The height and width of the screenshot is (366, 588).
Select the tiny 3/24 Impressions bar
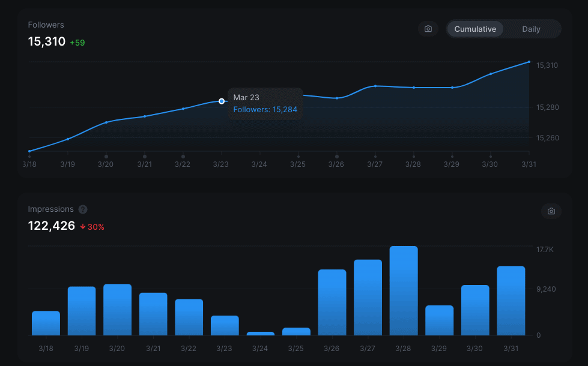[x=261, y=334]
